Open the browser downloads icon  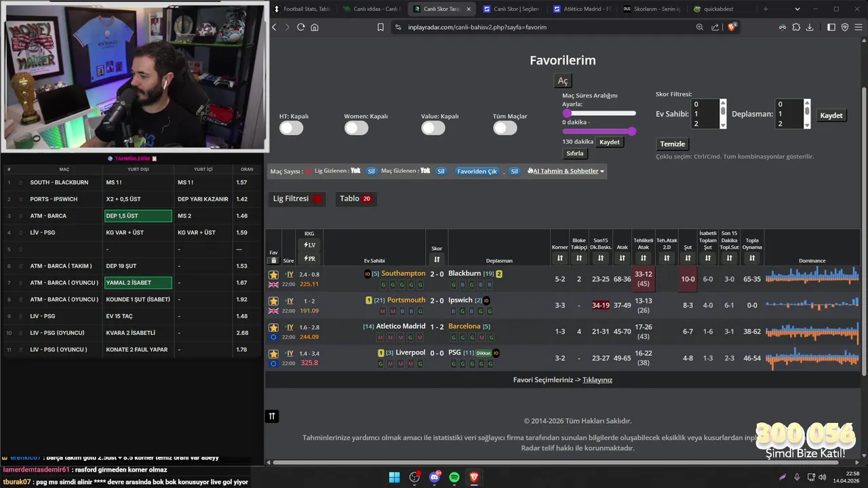pos(810,27)
